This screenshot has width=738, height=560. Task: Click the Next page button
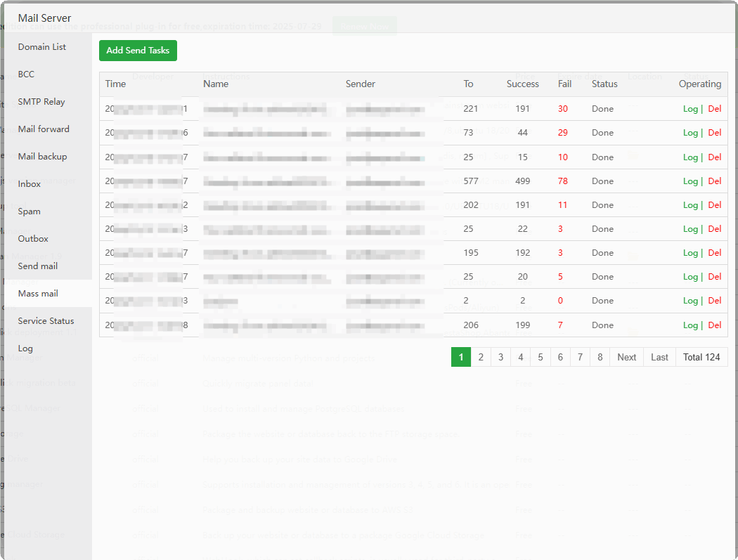[x=626, y=357]
